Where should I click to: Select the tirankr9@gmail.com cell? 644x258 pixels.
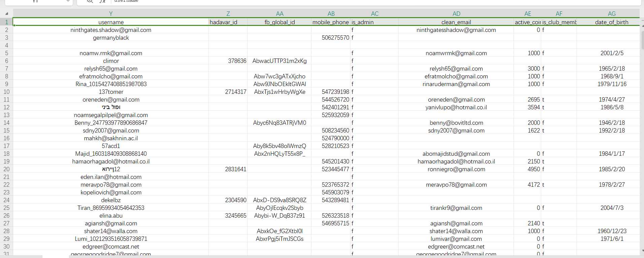coord(456,208)
